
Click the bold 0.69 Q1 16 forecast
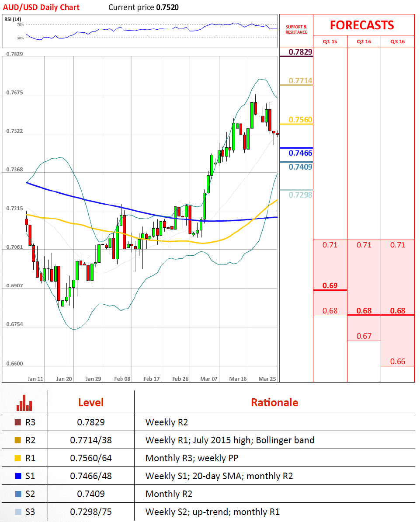point(330,285)
